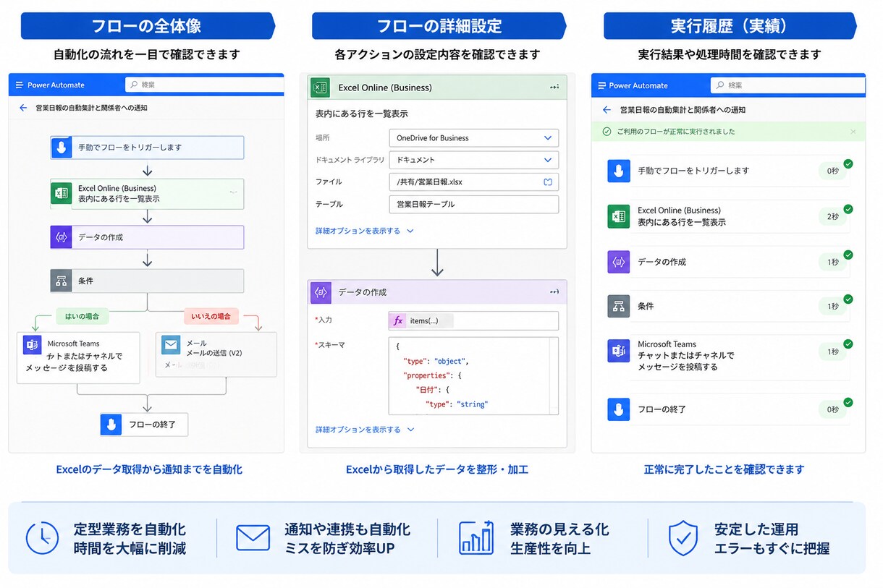Image resolution: width=883 pixels, height=588 pixels.
Task: Click 0秒 duration badge on trigger step
Action: [833, 171]
